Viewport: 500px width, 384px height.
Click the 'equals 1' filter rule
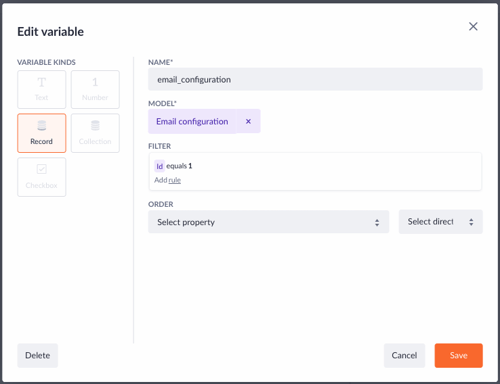[179, 166]
